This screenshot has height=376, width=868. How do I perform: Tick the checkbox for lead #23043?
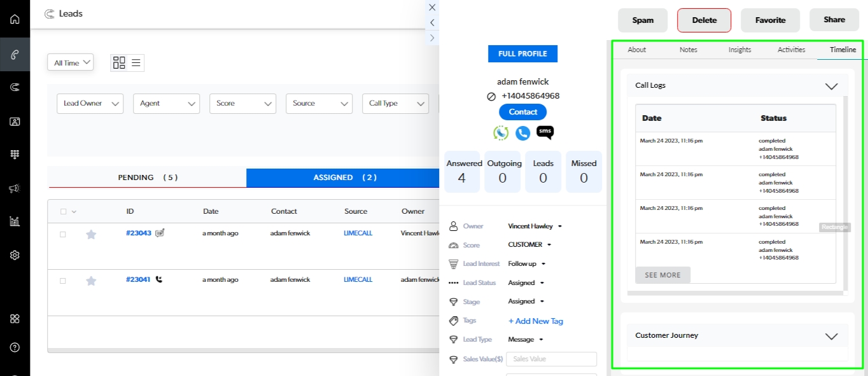coord(63,234)
